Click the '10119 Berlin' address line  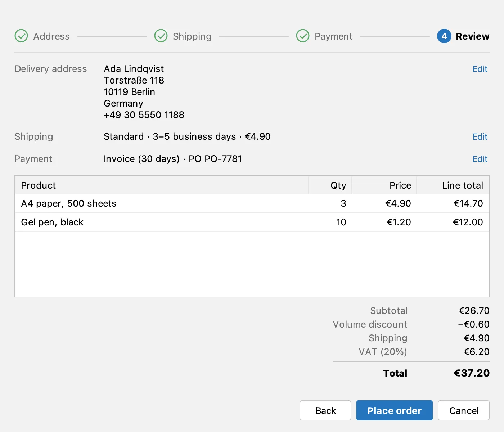coord(129,92)
